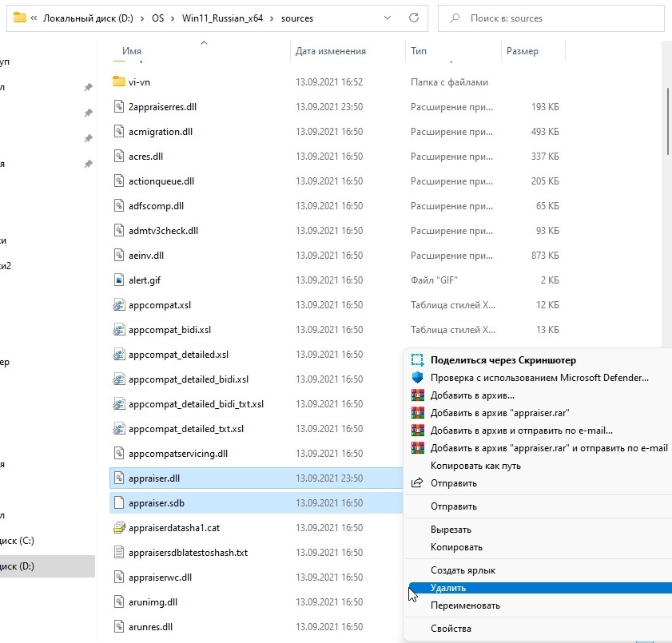Click the appraiser.dll file icon
672x643 pixels.
(119, 478)
